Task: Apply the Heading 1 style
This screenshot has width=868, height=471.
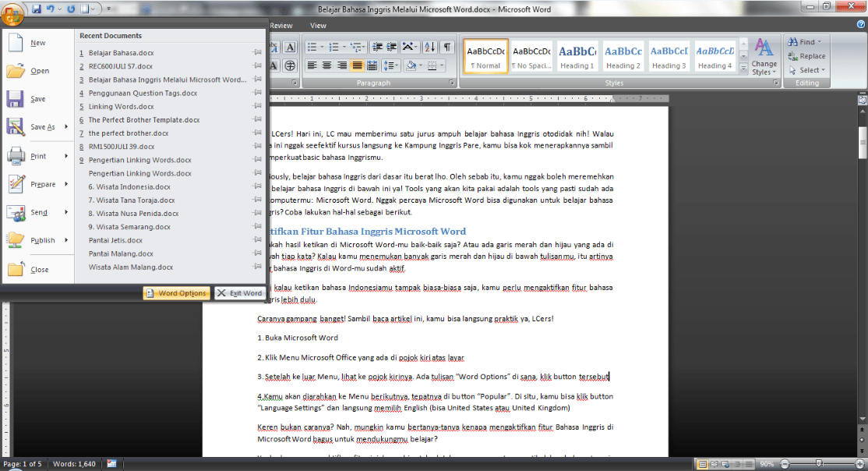Action: [x=577, y=56]
